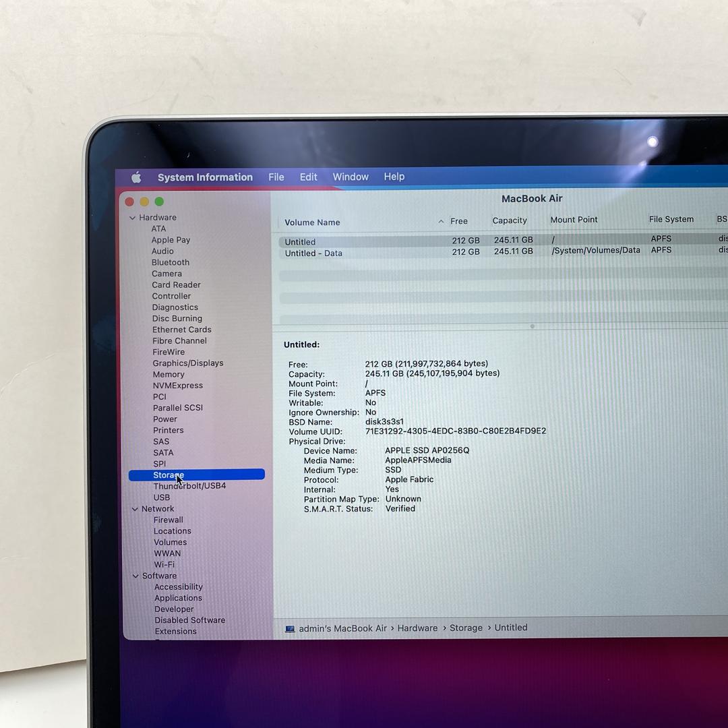
Task: Collapse the Hardware section
Action: click(x=132, y=218)
